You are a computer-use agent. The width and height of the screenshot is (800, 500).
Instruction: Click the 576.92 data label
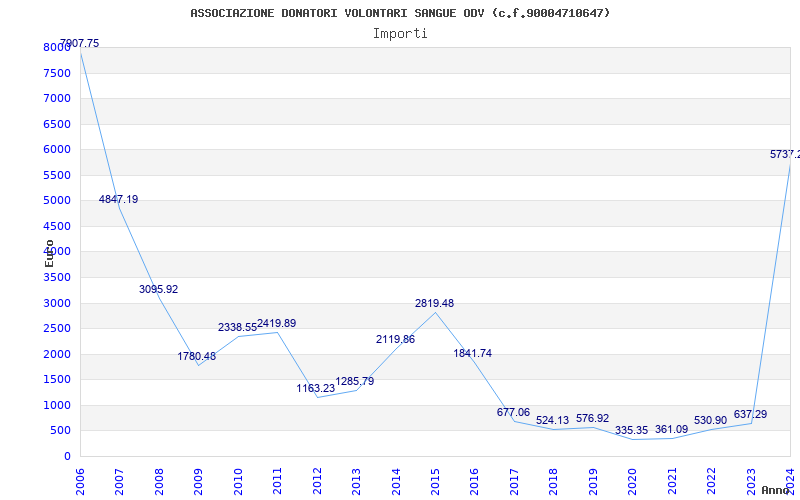[592, 418]
